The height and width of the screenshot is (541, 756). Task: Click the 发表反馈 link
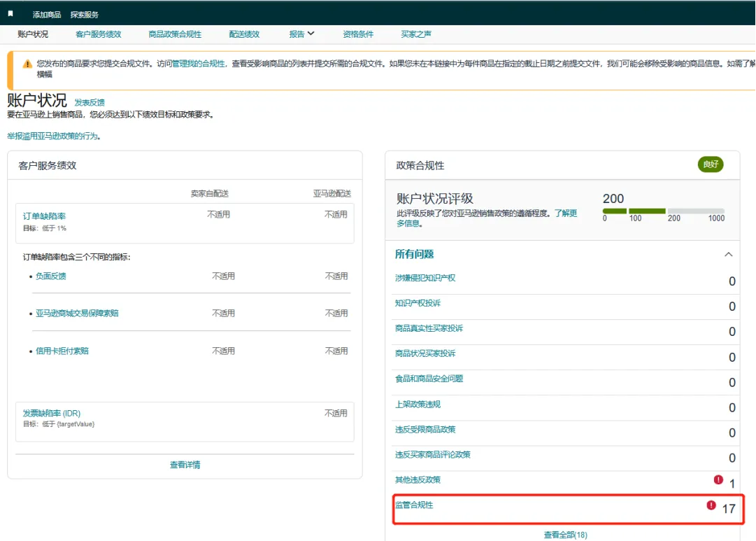click(x=90, y=102)
